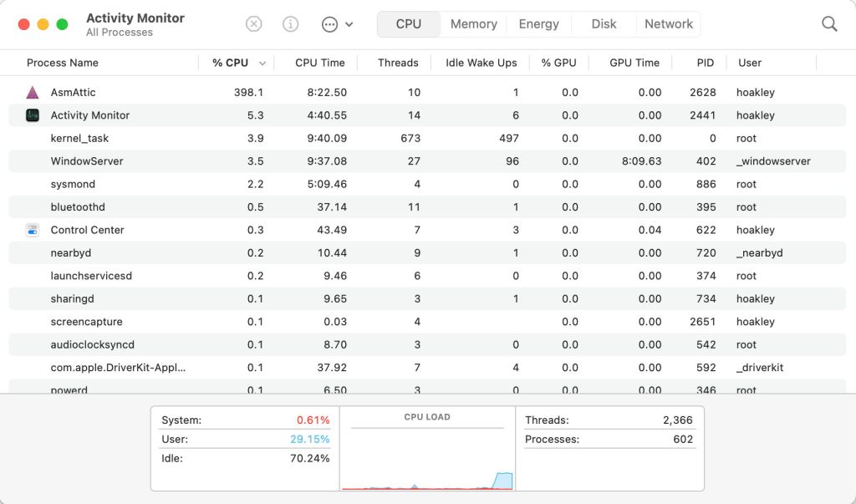Select the nearbyd process row
This screenshot has width=856, height=504.
pos(427,252)
